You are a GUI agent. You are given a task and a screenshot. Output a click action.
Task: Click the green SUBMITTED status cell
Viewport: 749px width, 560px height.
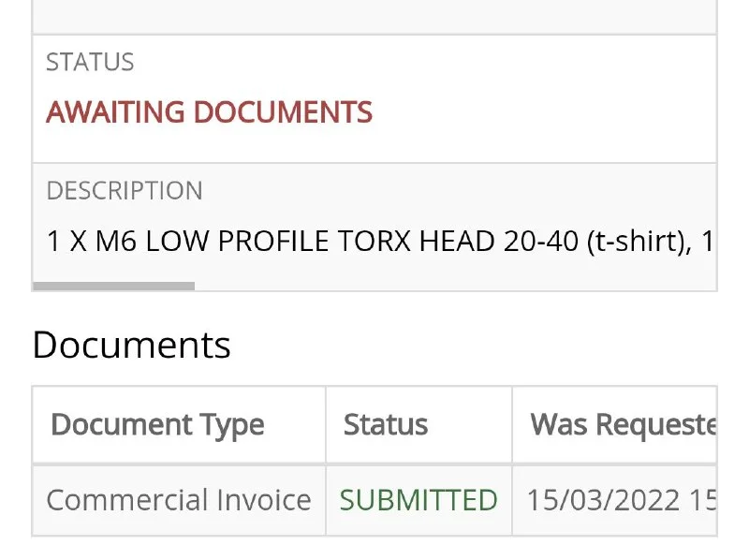click(419, 500)
